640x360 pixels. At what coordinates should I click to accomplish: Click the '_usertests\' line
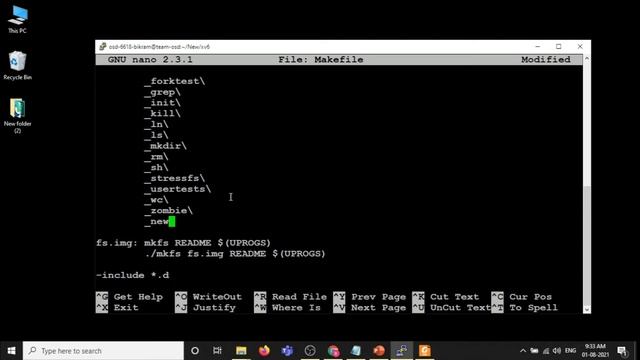[x=178, y=189]
